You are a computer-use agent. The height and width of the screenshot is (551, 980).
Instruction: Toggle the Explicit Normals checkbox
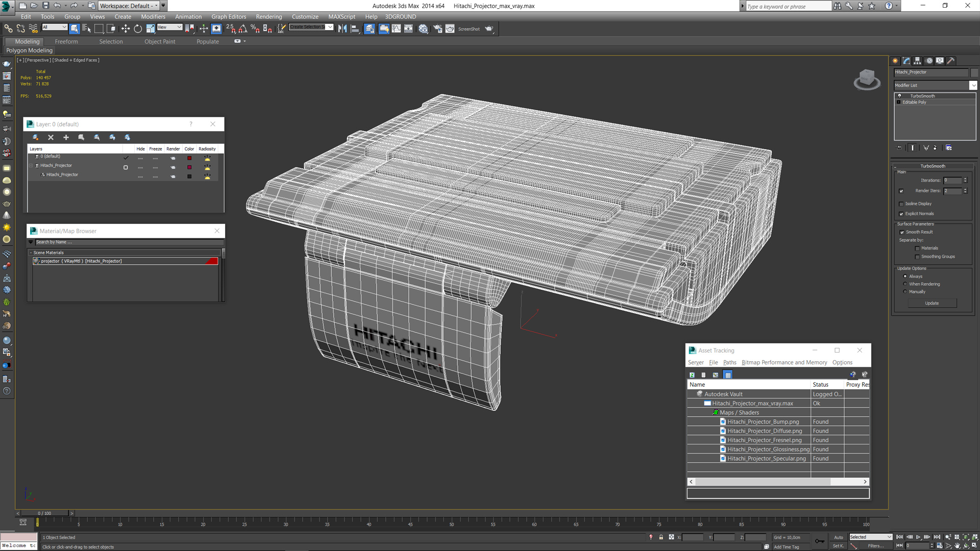pyautogui.click(x=901, y=214)
